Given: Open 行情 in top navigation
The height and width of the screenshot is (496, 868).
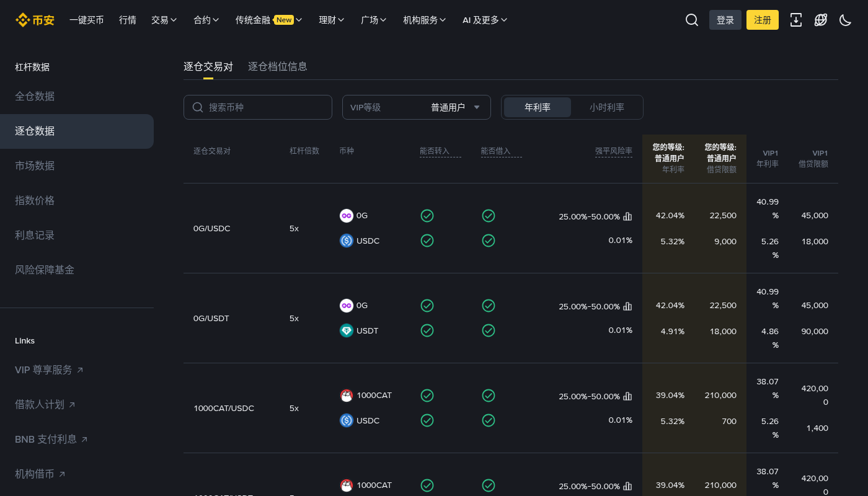Looking at the screenshot, I should click(x=128, y=20).
